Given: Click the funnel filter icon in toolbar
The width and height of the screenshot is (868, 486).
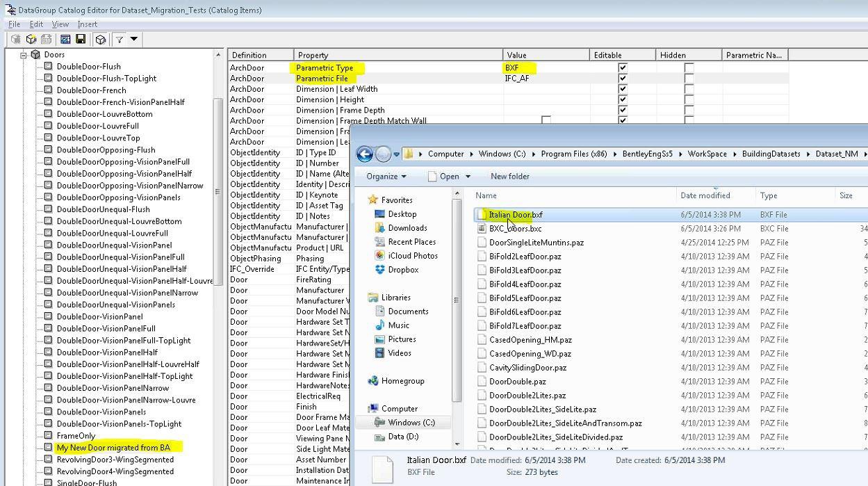Looking at the screenshot, I should pyautogui.click(x=120, y=40).
